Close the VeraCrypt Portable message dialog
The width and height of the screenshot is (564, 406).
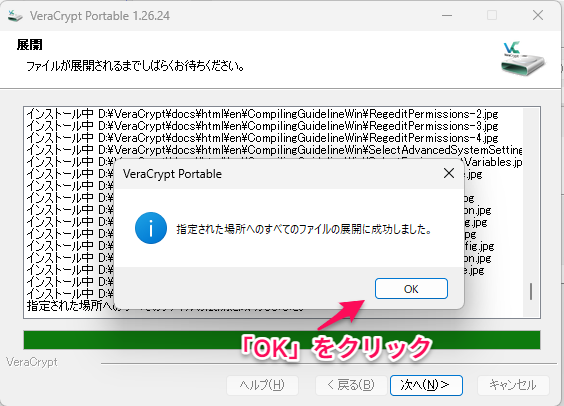(449, 173)
